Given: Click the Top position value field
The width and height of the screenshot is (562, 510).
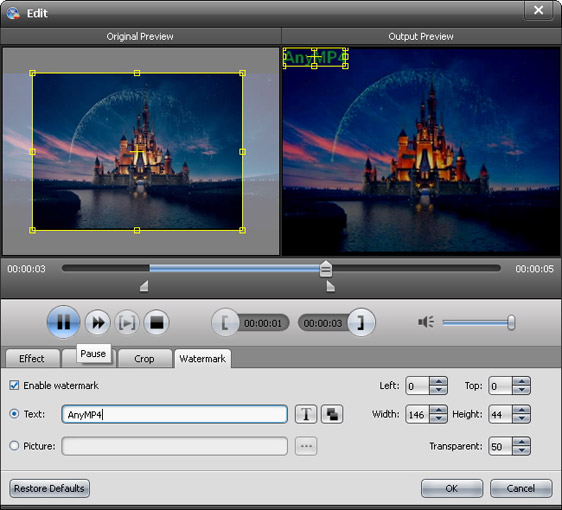Looking at the screenshot, I should (501, 386).
